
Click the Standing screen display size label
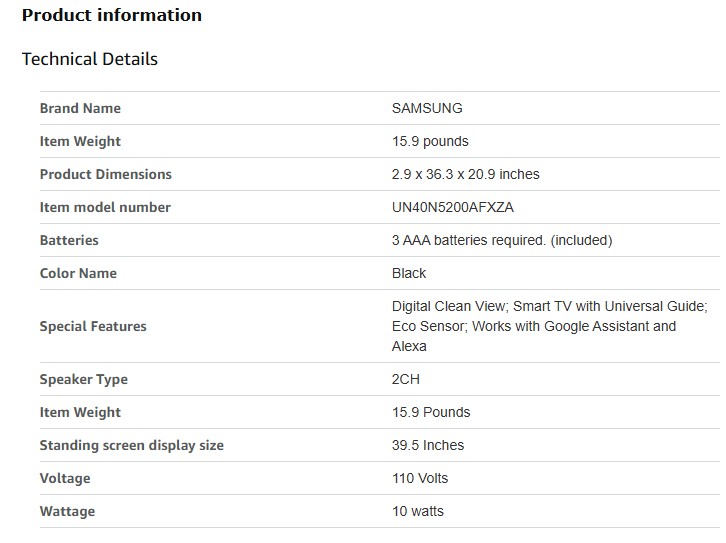click(x=131, y=445)
